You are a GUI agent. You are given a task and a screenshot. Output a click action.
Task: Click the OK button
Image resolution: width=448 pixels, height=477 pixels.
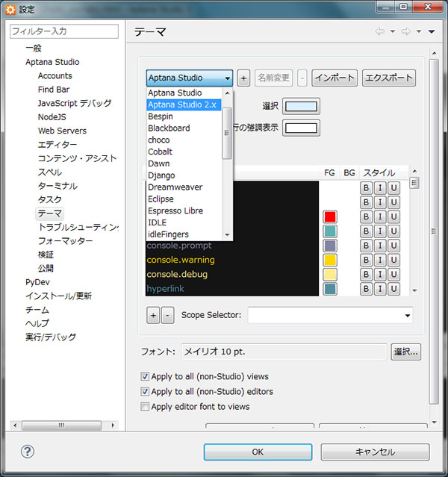(258, 452)
